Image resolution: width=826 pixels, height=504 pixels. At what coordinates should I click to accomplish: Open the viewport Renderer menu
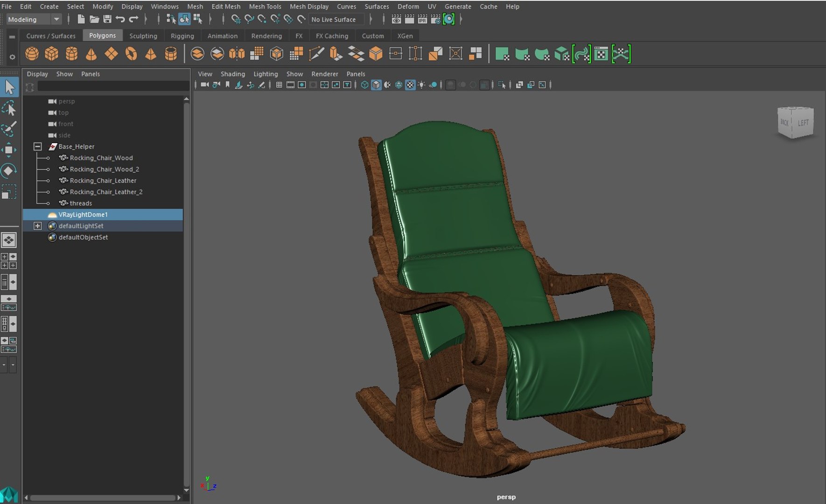pyautogui.click(x=325, y=74)
